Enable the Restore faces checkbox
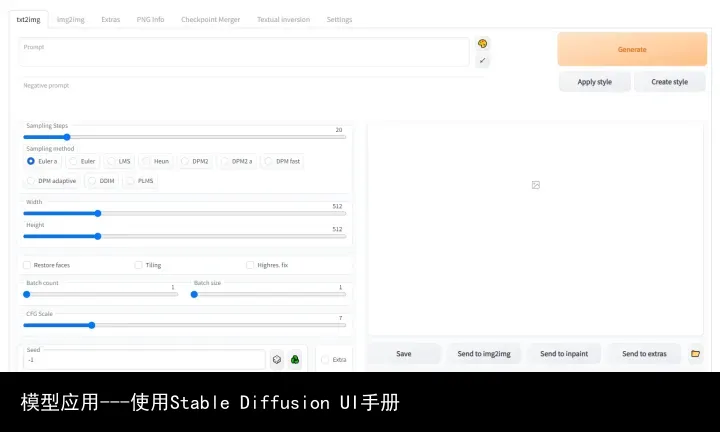This screenshot has height=432, width=720. click(27, 265)
